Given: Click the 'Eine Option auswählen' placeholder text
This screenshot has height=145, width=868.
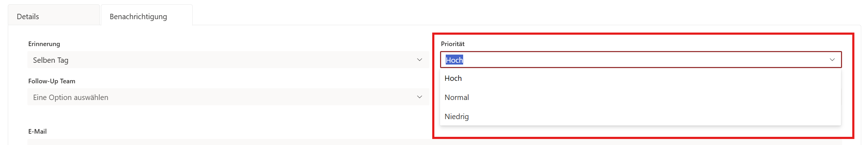Looking at the screenshot, I should tap(70, 97).
